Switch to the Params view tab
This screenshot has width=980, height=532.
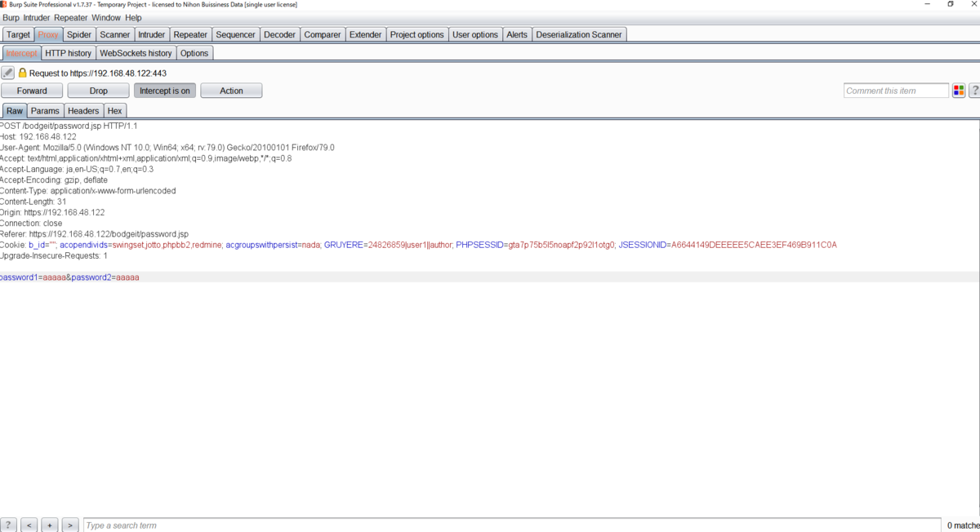click(x=45, y=111)
